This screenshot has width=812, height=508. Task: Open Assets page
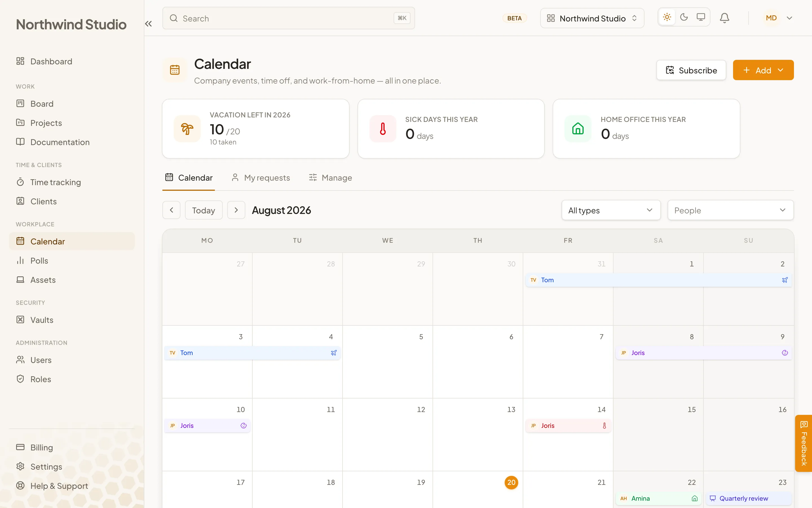[72, 279]
